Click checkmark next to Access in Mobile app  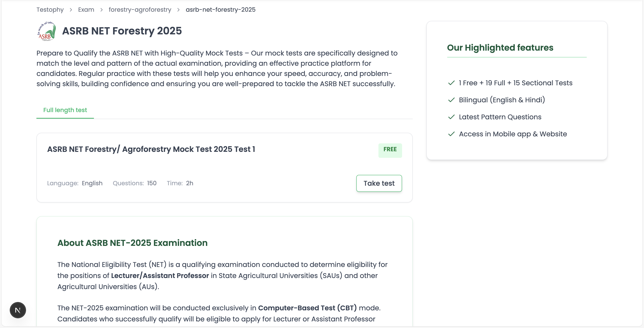click(451, 134)
